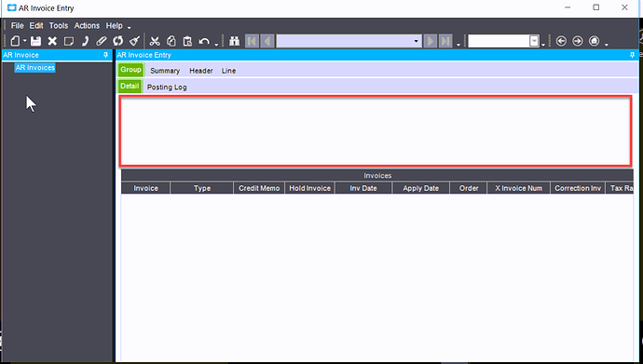Click the Copy icon
Viewport: 643px width, 364px height.
coord(171,41)
